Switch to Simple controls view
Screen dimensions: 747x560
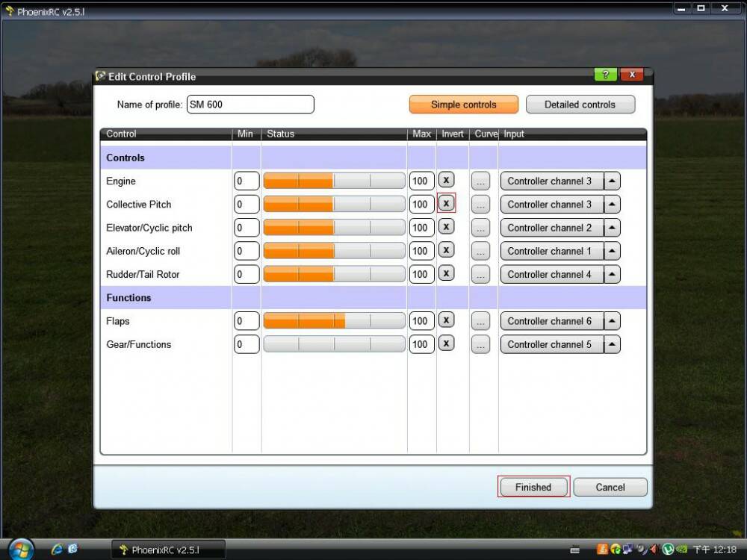pos(464,105)
